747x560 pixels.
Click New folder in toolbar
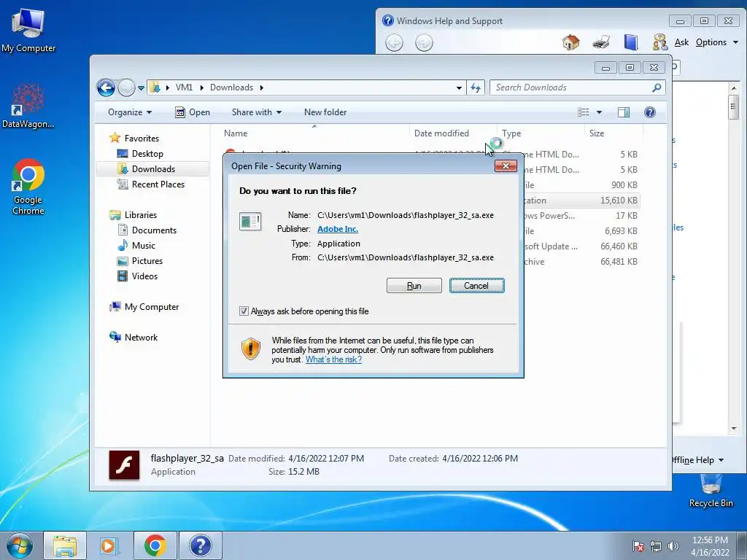pyautogui.click(x=325, y=112)
